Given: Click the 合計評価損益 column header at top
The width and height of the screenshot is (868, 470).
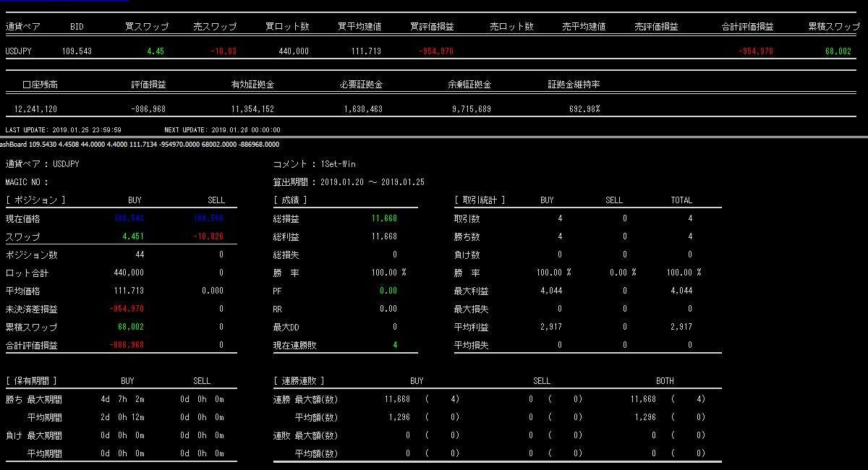Looking at the screenshot, I should tap(747, 27).
